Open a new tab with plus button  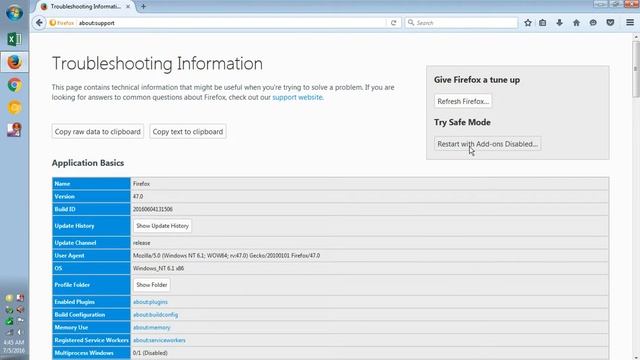(143, 7)
